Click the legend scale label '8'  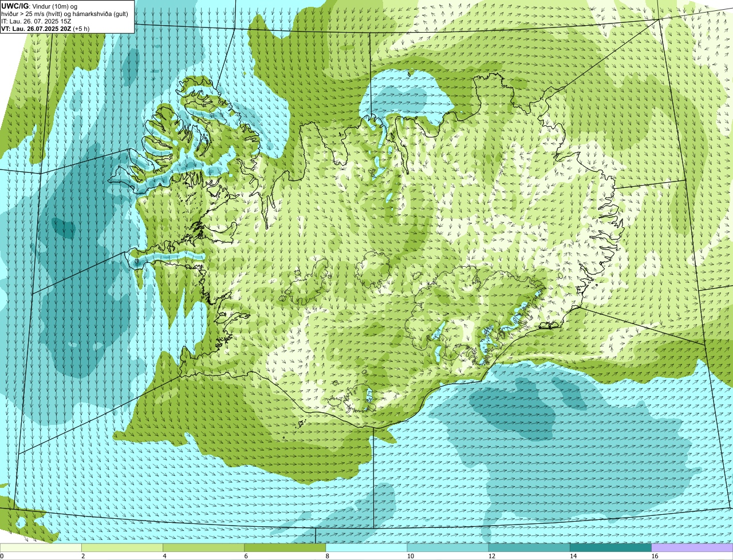pos(327,556)
